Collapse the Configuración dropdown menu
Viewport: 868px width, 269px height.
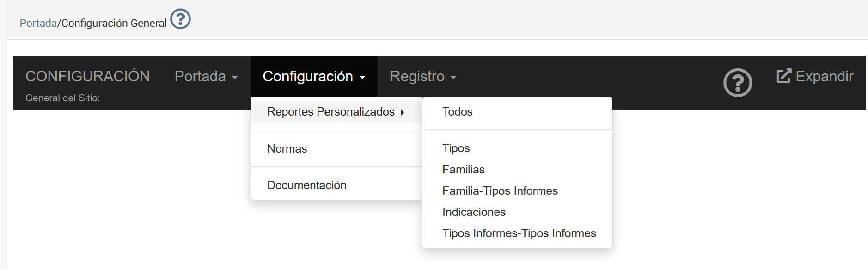coord(314,76)
